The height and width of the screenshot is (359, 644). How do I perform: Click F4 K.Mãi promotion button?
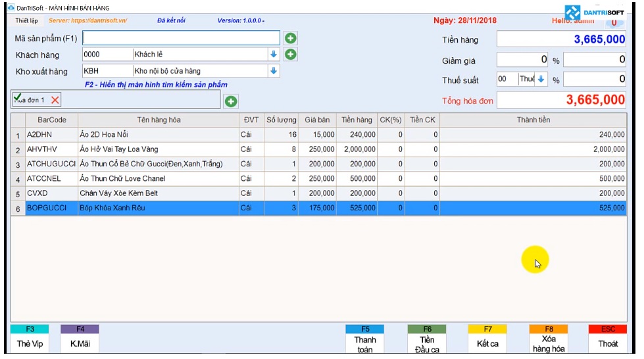[80, 339]
